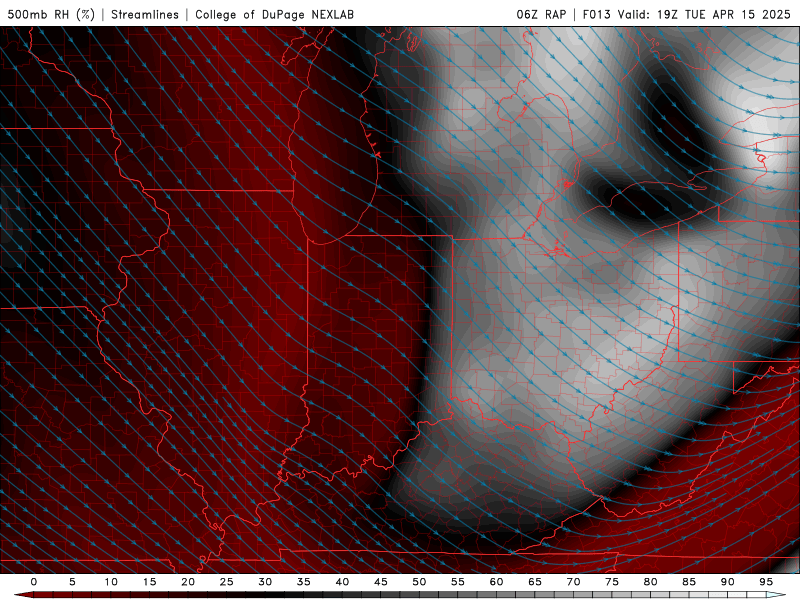This screenshot has height=600, width=800.
Task: Click the colorbar label '50'
Action: (419, 582)
